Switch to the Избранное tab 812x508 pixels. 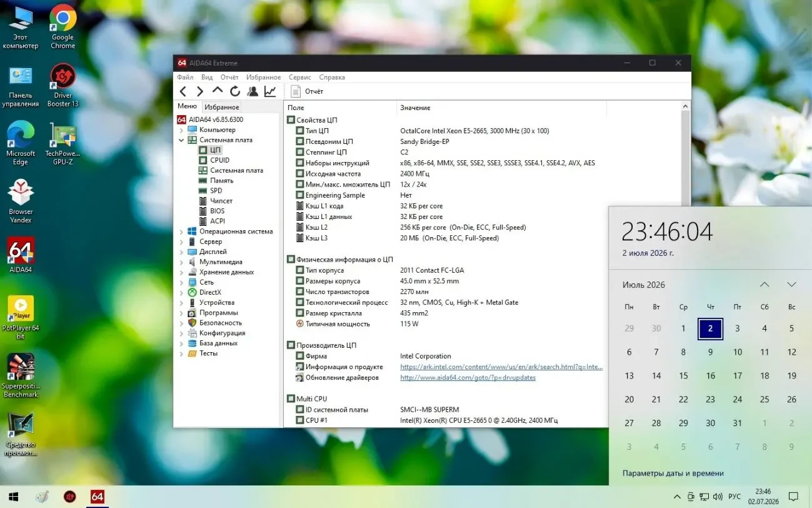[x=222, y=107]
